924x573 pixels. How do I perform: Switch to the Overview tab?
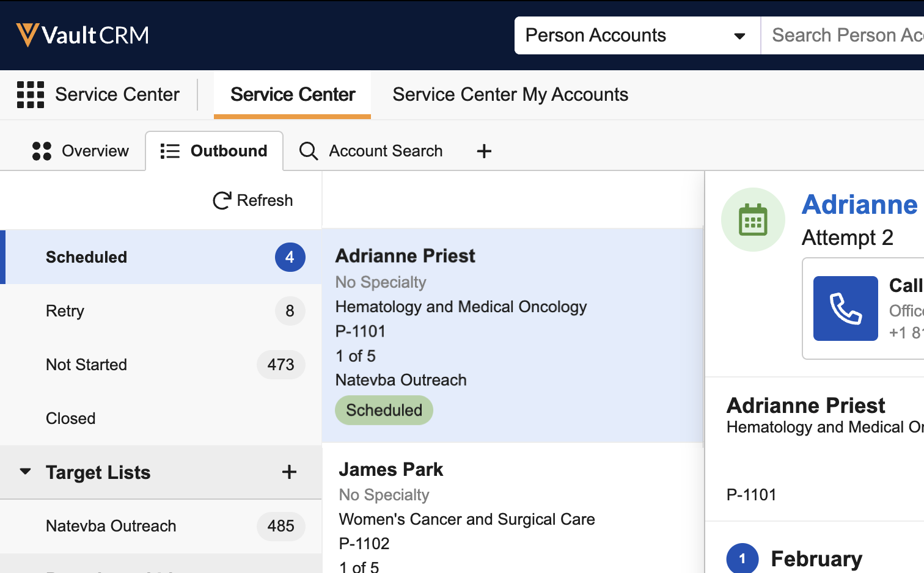pos(81,151)
